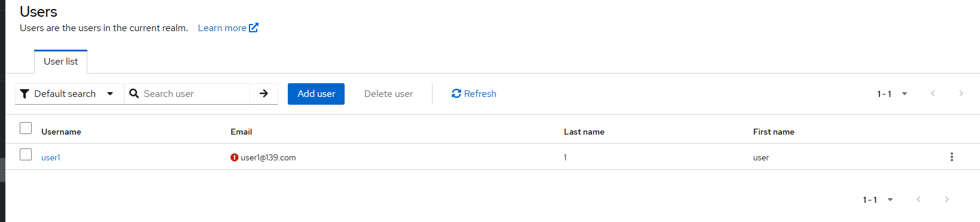Check the box for the user1 row
Image resolution: width=980 pixels, height=222 pixels.
tap(26, 154)
